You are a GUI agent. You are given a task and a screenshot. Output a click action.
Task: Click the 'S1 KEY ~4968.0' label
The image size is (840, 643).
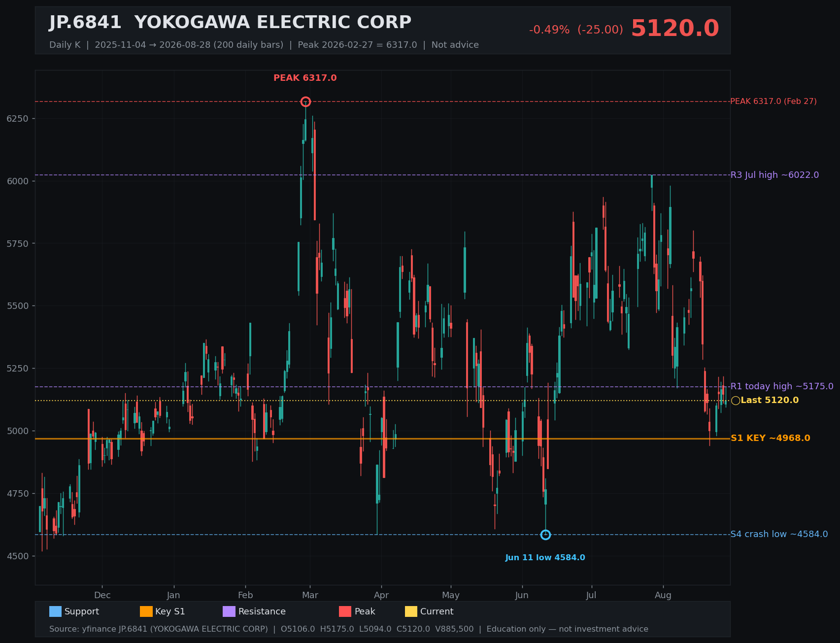[x=770, y=438]
